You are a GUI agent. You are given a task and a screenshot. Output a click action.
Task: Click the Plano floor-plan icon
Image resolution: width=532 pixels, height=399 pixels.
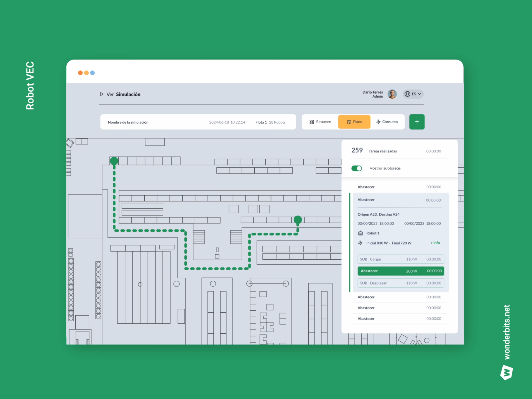pos(349,122)
